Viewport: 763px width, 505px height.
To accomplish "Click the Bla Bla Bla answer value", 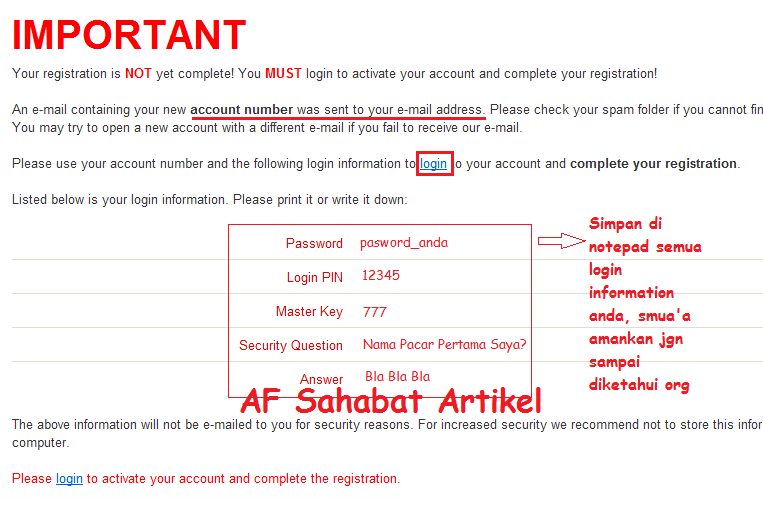I will 398,377.
